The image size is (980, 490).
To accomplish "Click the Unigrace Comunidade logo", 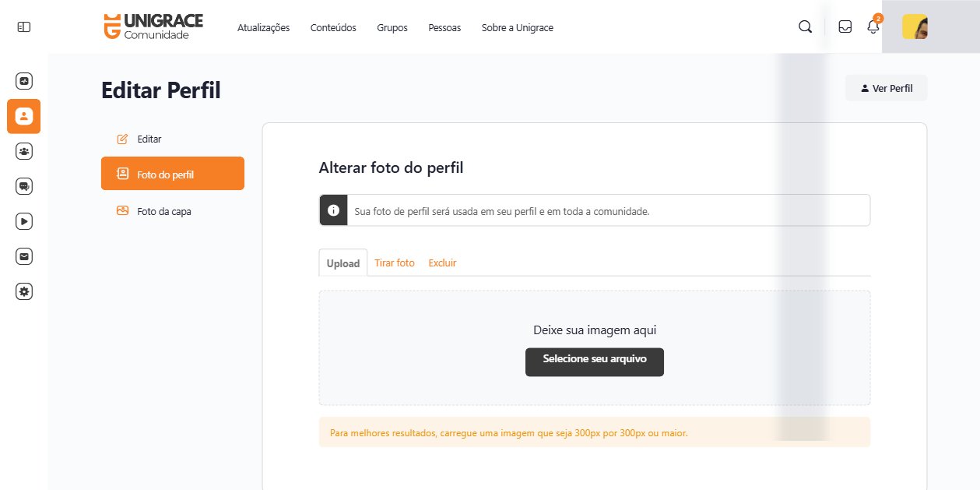I will [153, 26].
